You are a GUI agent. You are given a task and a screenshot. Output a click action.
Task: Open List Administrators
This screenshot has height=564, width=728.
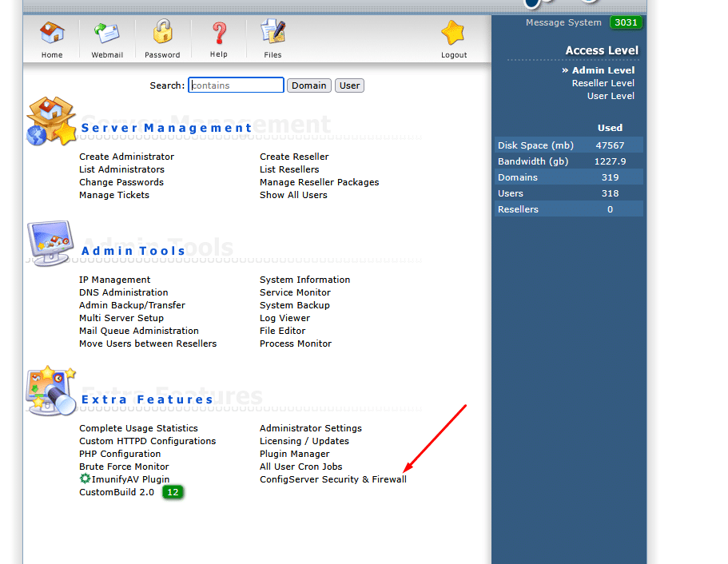[121, 169]
